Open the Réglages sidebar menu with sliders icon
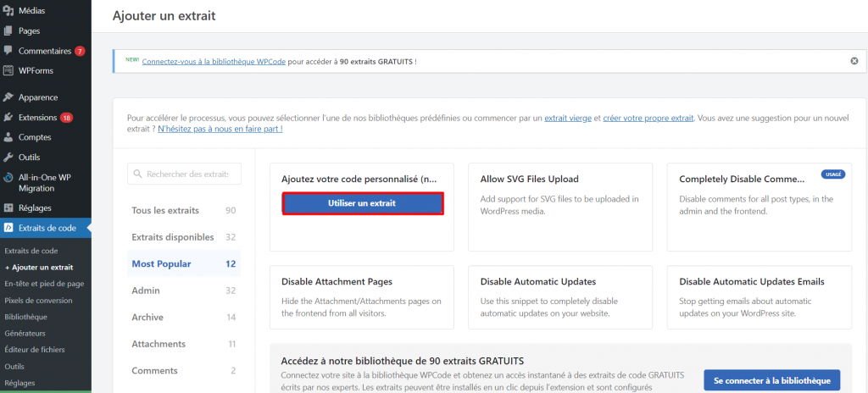The image size is (868, 393). [8, 208]
